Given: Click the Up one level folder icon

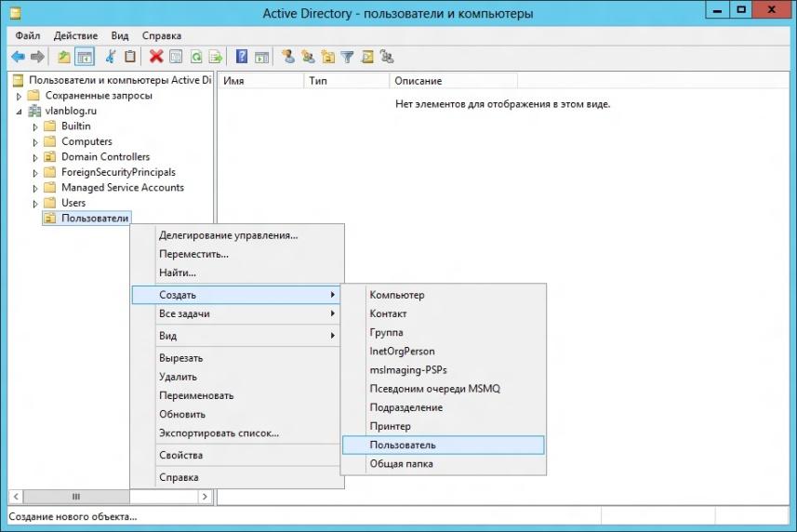Looking at the screenshot, I should tap(63, 57).
